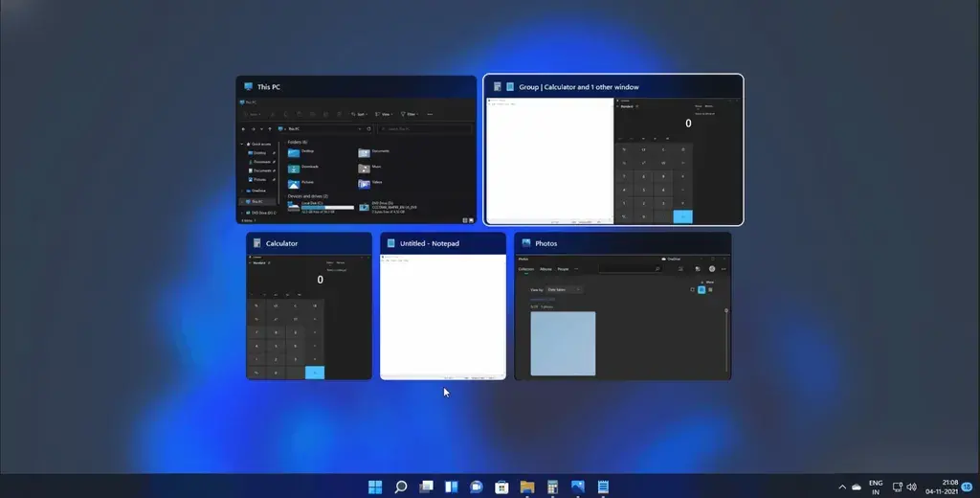Open Task View from the taskbar
Image resolution: width=980 pixels, height=498 pixels.
[x=426, y=487]
